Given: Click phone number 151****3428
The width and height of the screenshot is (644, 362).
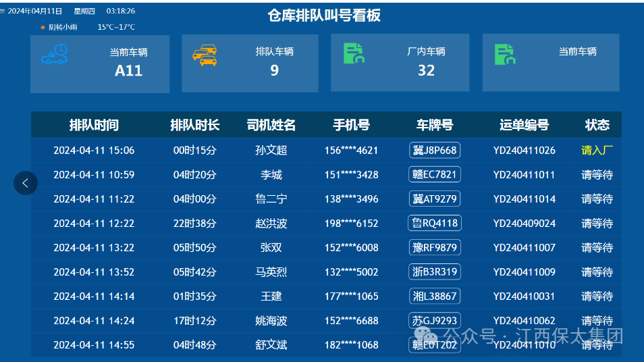Looking at the screenshot, I should 351,175.
